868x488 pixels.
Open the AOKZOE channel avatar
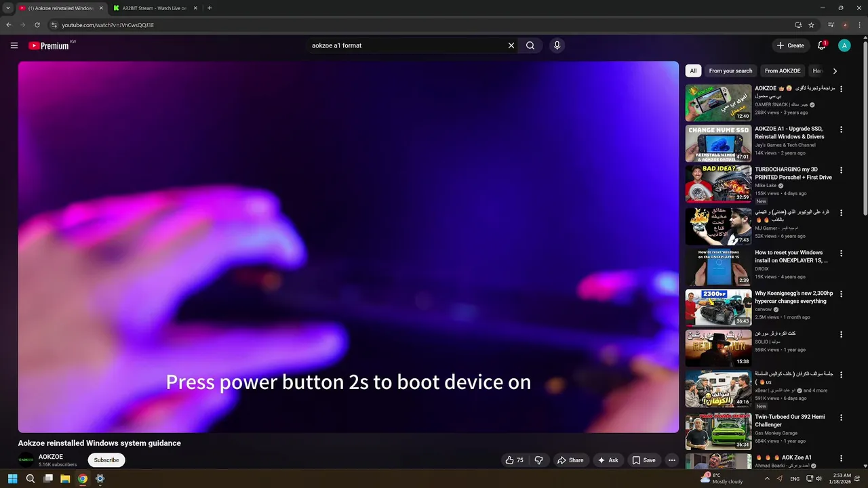[x=26, y=460]
